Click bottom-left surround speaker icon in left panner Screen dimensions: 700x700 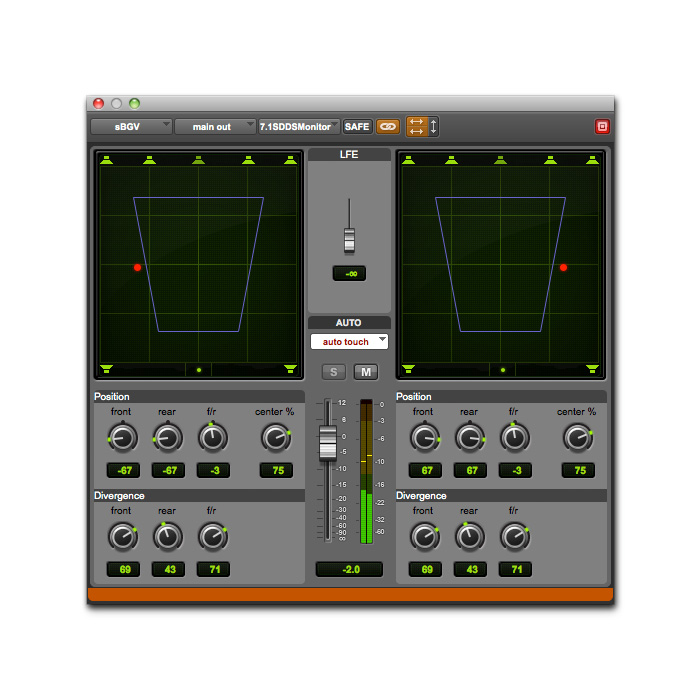(x=106, y=369)
